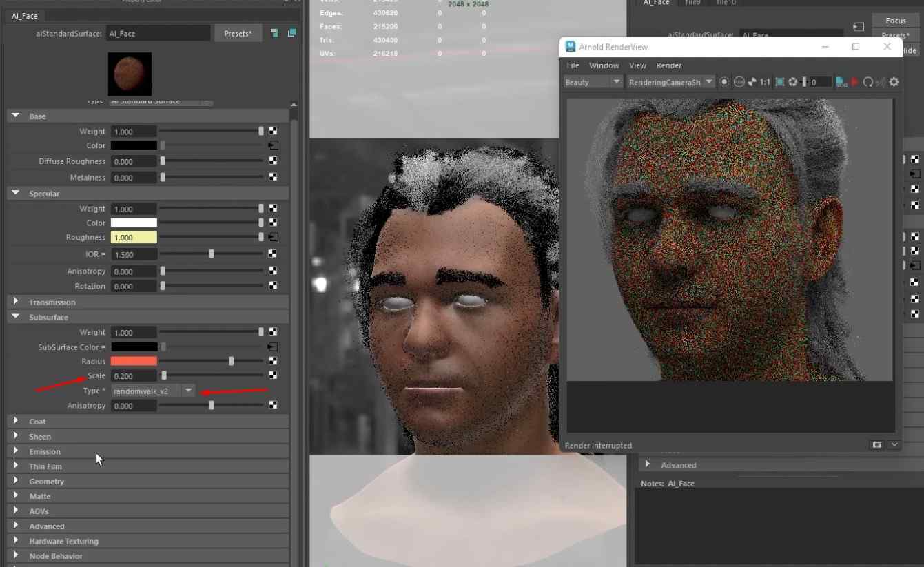924x567 pixels.
Task: Click the white Specular Color swatch
Action: tap(134, 223)
